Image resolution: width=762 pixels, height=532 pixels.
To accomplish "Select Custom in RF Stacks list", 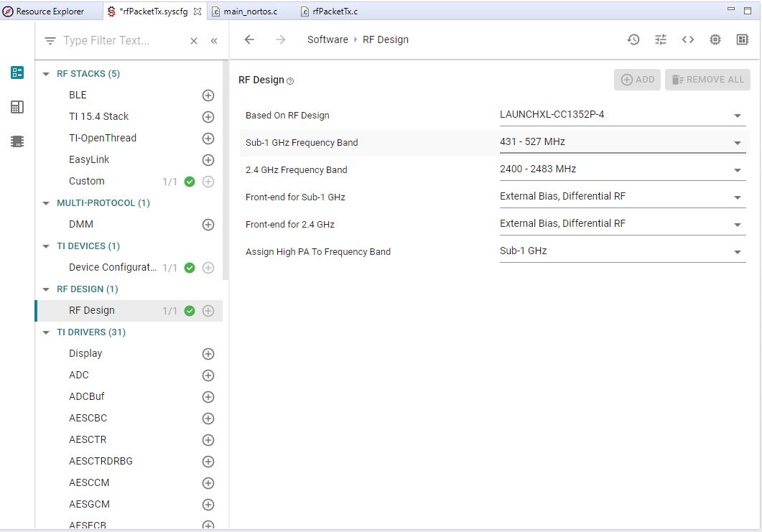I will [86, 181].
